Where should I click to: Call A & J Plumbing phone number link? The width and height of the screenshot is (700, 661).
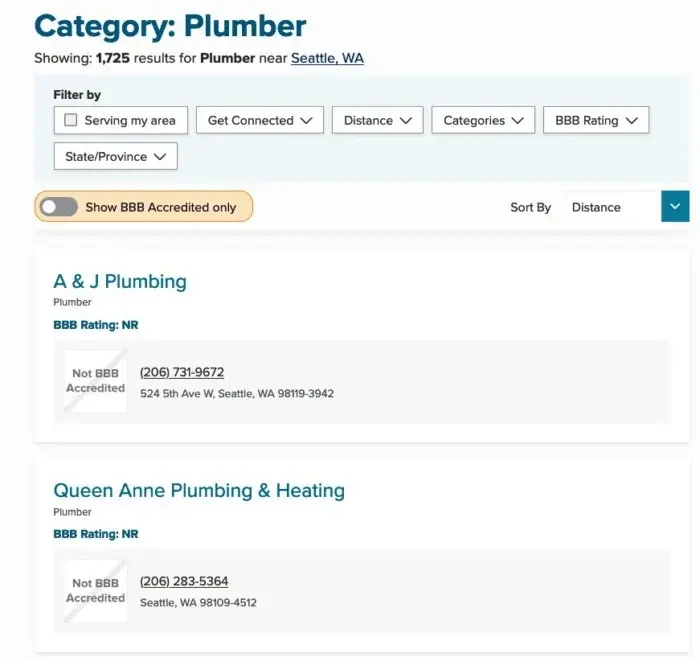click(182, 373)
